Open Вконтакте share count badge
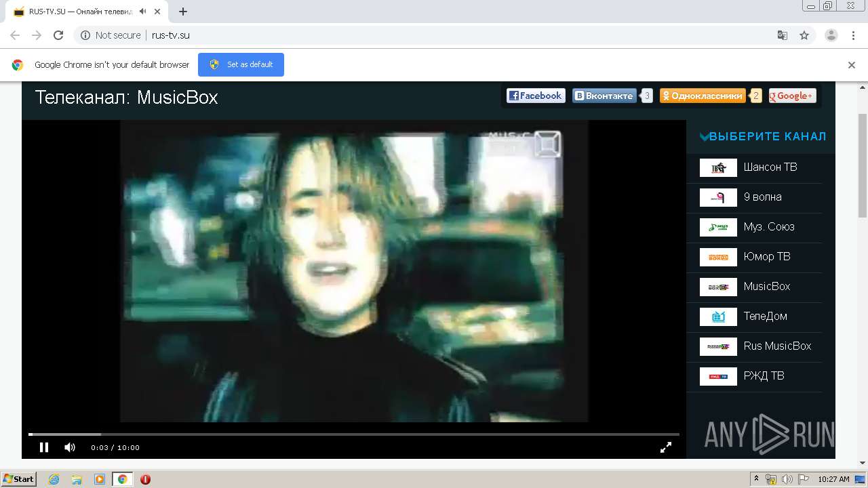 (x=647, y=96)
